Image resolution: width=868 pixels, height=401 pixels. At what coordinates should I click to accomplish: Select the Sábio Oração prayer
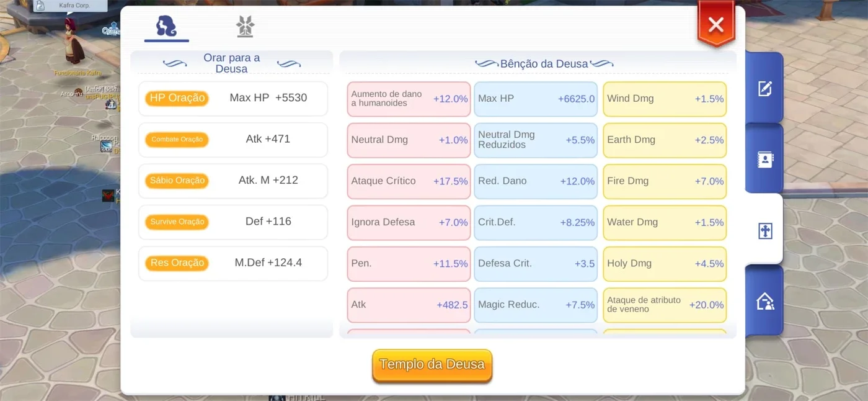click(x=177, y=181)
